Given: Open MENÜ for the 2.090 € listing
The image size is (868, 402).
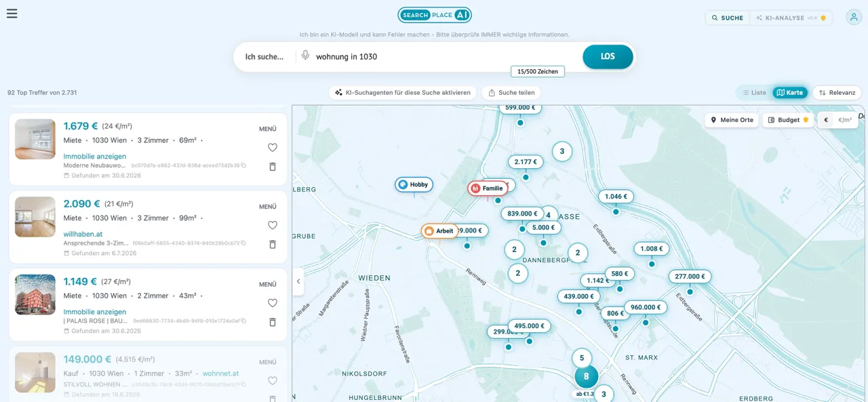Looking at the screenshot, I should [268, 207].
